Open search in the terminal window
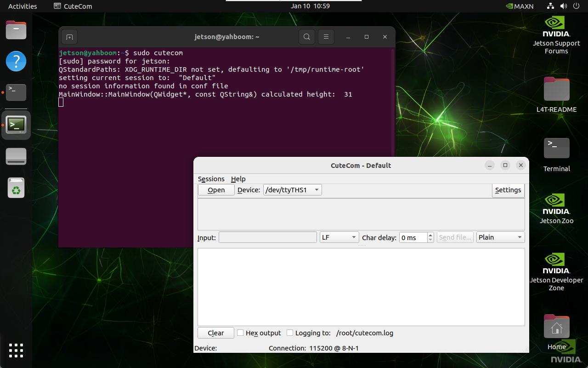The width and height of the screenshot is (588, 368). 307,37
